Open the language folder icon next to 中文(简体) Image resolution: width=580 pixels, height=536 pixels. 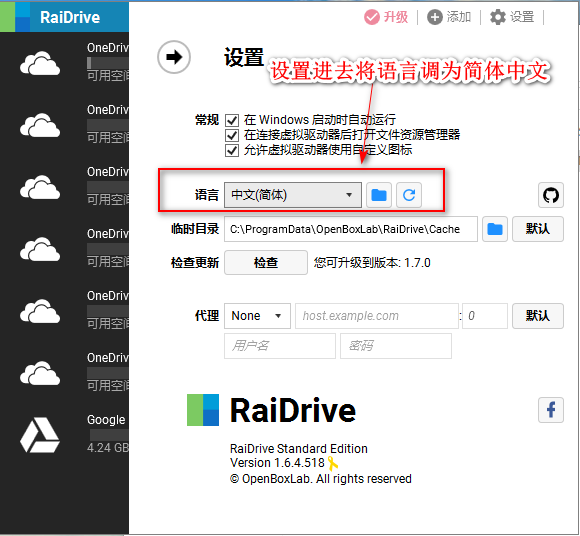coord(379,195)
